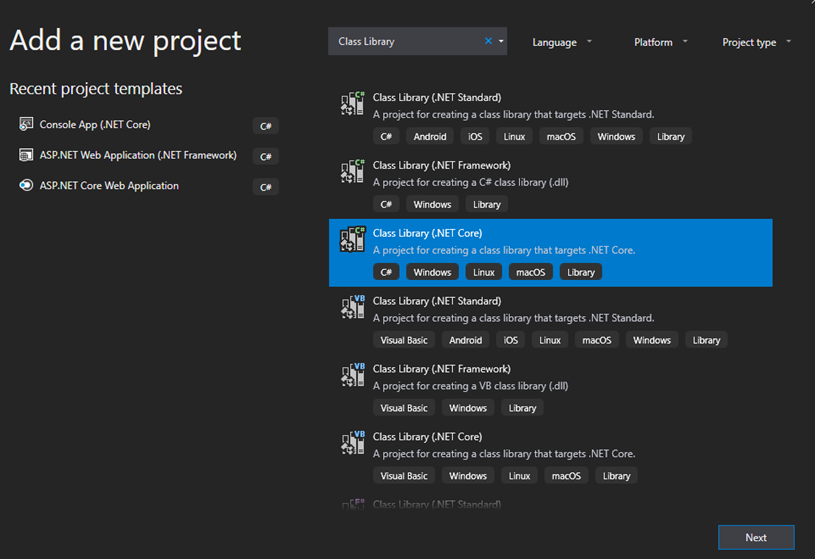Click the description 'A project for creating a C# class library (.dll)'

[470, 183]
